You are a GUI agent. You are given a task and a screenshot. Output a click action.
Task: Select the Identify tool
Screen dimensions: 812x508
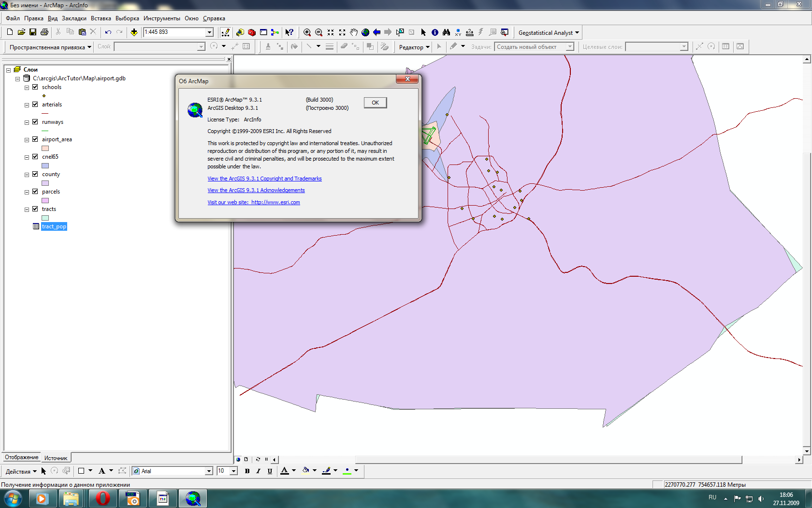tap(435, 32)
